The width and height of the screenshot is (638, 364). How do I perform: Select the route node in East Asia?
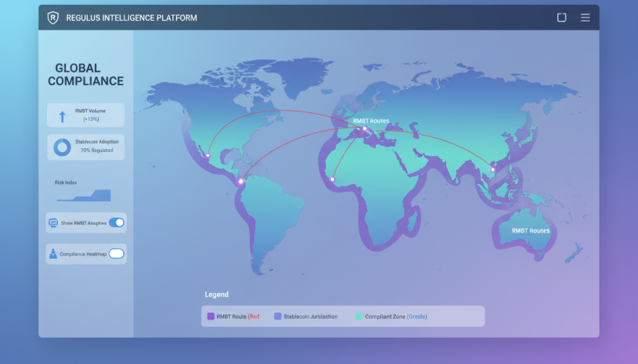tap(492, 169)
